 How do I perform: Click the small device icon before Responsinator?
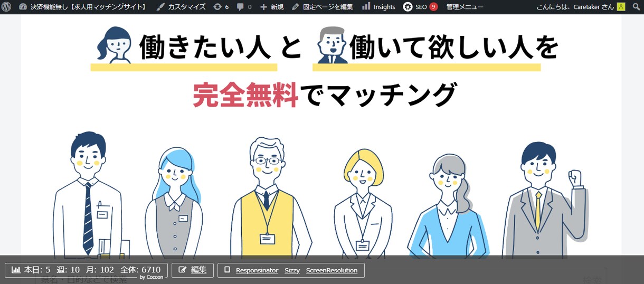tap(227, 270)
